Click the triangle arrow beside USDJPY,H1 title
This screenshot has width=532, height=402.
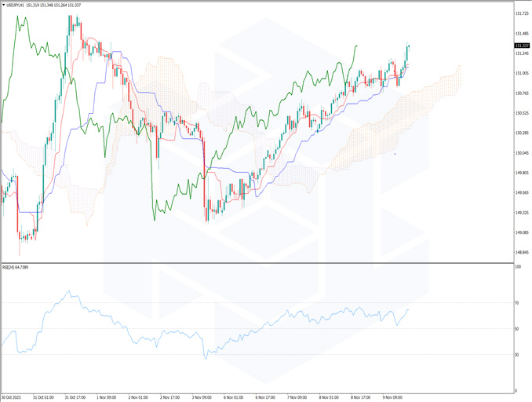[4, 5]
